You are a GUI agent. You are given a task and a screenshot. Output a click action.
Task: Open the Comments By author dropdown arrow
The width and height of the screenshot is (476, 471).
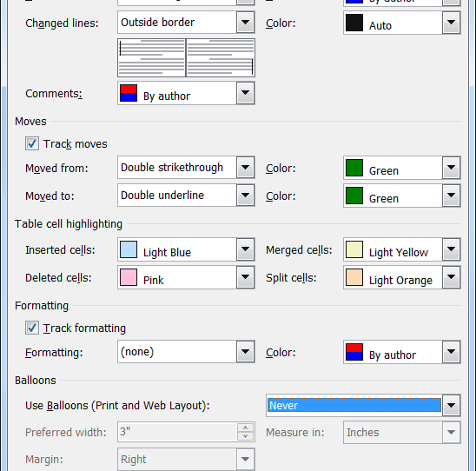pyautogui.click(x=245, y=93)
